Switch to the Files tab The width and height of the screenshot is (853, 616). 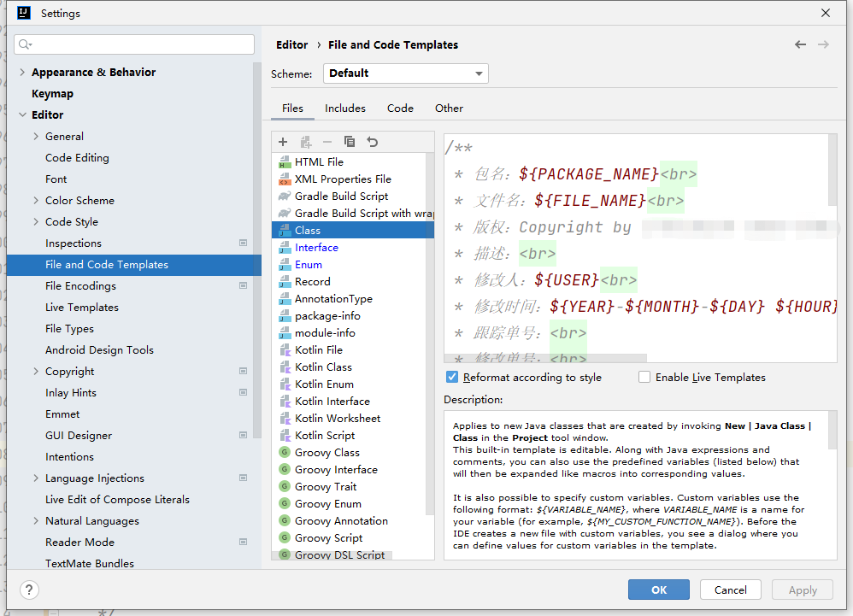click(x=292, y=109)
